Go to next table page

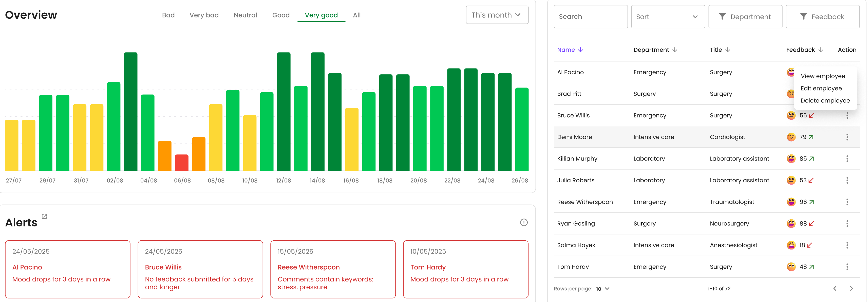tap(852, 289)
